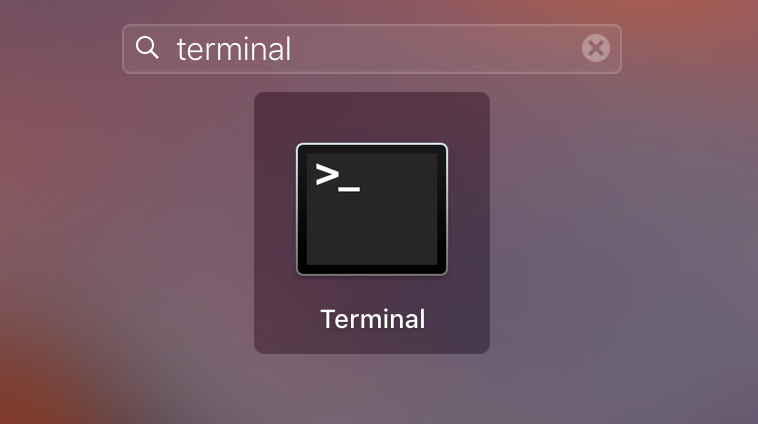Click the dark screen area inside Terminal icon
Viewport: 758px width, 424px height.
372,227
